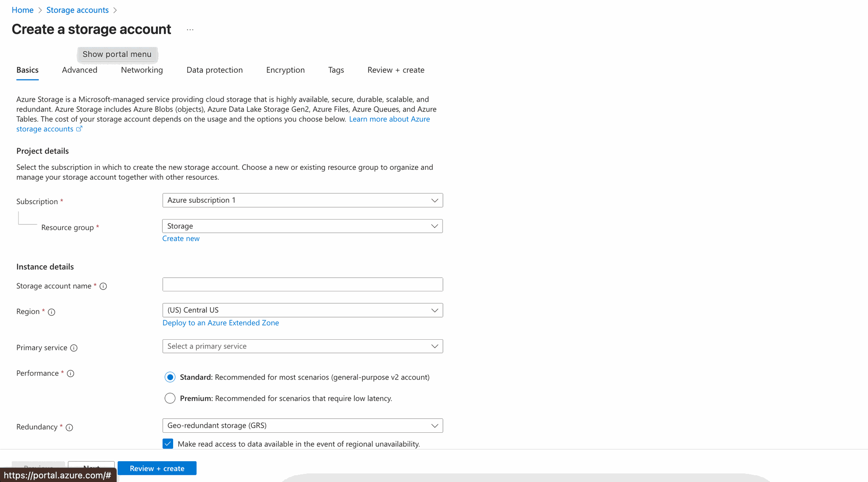Click the blue Review + create button

(157, 468)
